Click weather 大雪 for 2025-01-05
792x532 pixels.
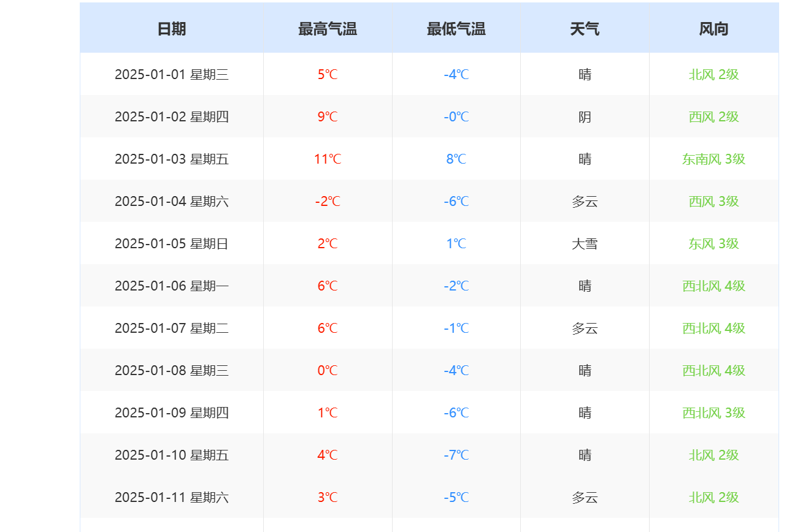585,243
